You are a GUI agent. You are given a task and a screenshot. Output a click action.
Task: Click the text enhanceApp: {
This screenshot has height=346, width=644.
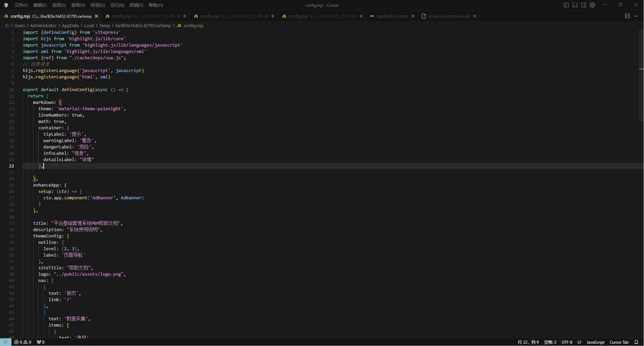(x=50, y=185)
